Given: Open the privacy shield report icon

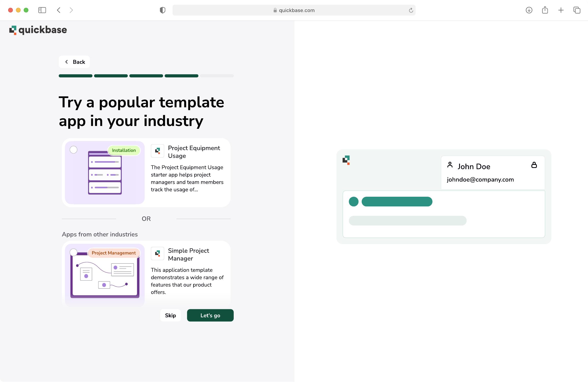Looking at the screenshot, I should [x=162, y=10].
